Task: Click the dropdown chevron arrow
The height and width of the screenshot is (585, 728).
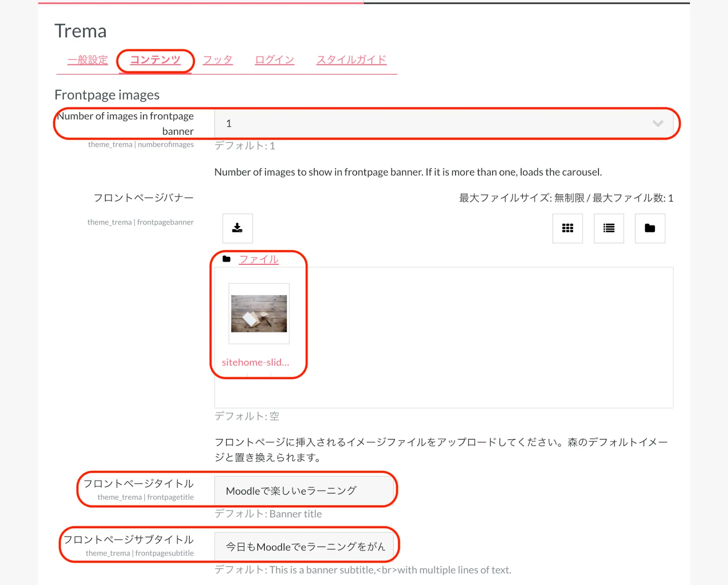Action: [x=657, y=124]
